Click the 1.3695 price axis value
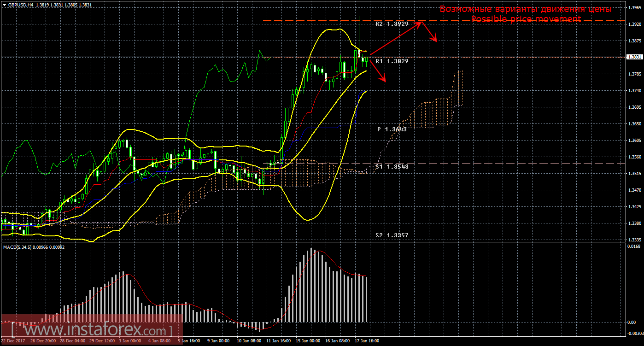Viewport: 644px width, 346px height. point(634,107)
